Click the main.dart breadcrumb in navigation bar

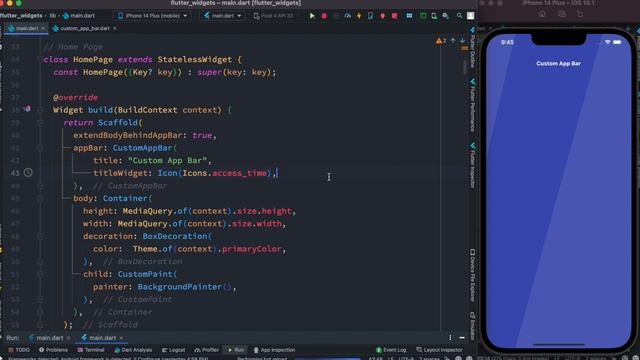click(79, 16)
